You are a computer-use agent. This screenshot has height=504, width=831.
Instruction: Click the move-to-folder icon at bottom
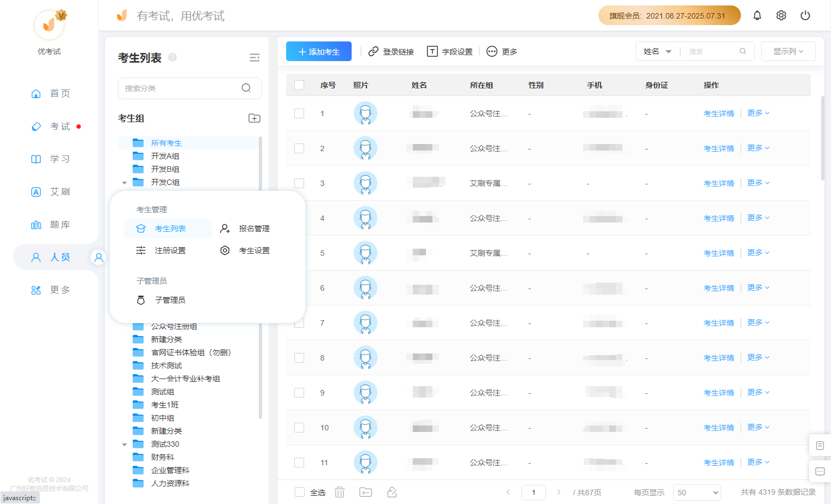(366, 492)
